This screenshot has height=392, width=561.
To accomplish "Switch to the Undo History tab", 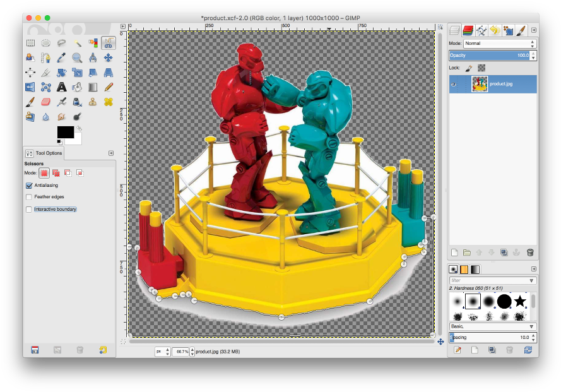I will pos(494,30).
